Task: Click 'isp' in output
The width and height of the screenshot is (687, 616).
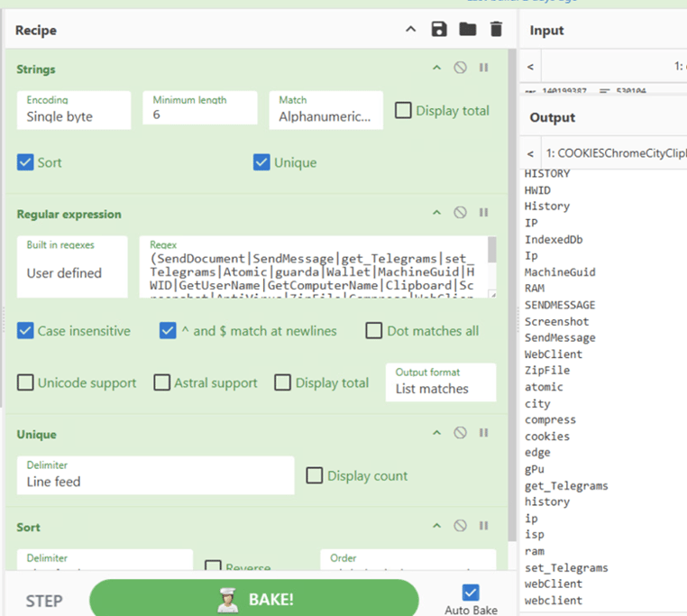Action: 535,535
